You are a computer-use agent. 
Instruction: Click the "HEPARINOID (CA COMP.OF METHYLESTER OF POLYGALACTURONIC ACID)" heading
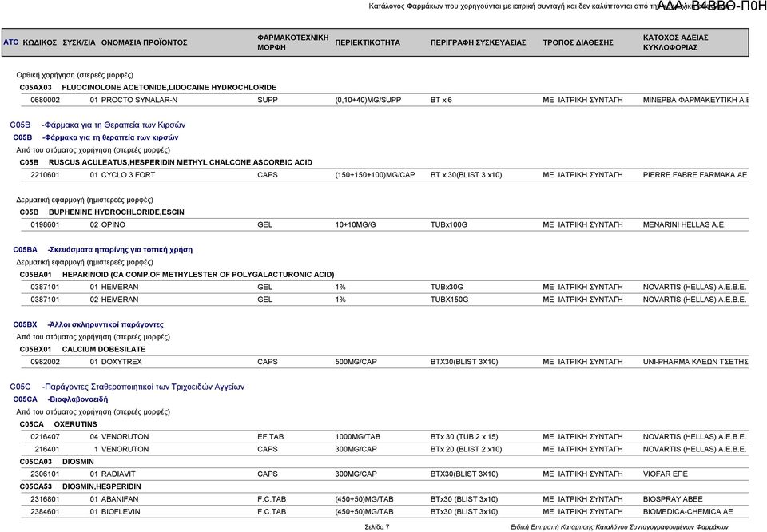(198, 275)
